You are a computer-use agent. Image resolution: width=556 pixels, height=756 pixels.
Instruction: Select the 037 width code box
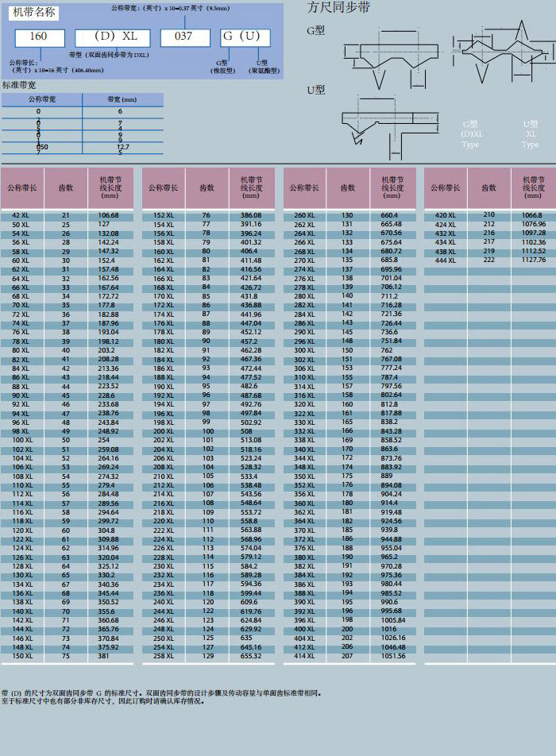[x=185, y=37]
